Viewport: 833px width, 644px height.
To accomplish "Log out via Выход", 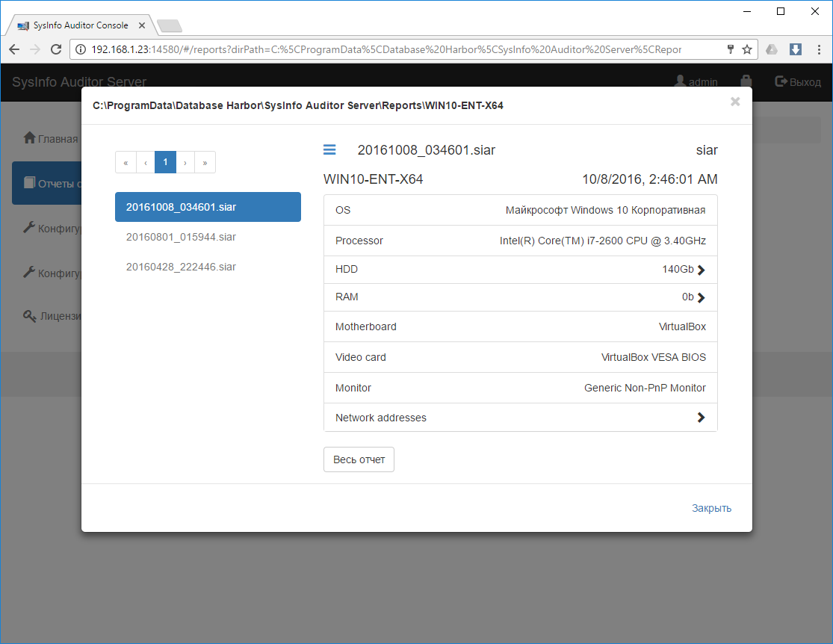I will 798,82.
